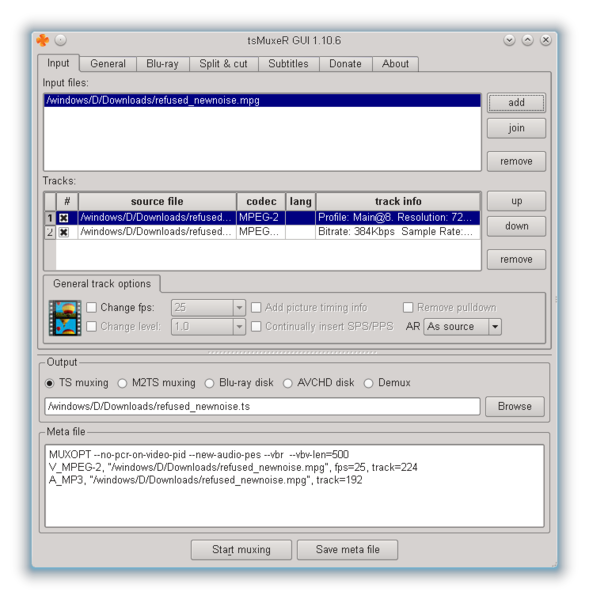The width and height of the screenshot is (589, 599).
Task: Maximize the tsMuxeR GUI window
Action: (527, 40)
